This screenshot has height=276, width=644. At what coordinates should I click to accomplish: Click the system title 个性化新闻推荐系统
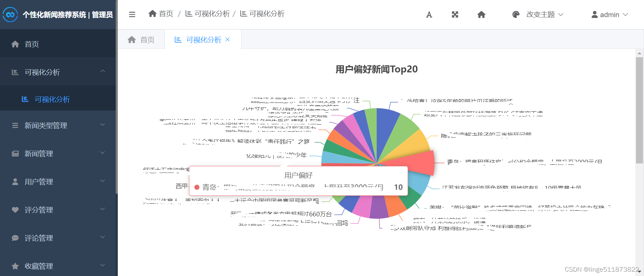[54, 15]
